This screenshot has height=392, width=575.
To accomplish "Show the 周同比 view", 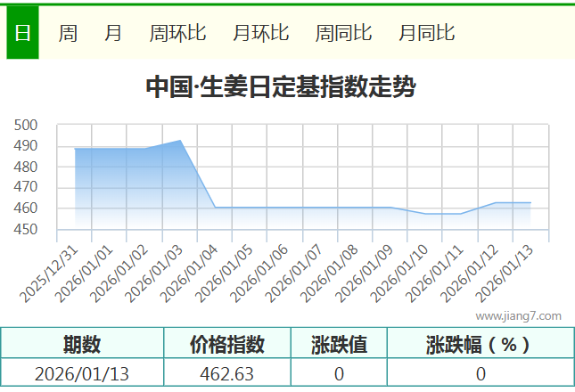I will 343,33.
